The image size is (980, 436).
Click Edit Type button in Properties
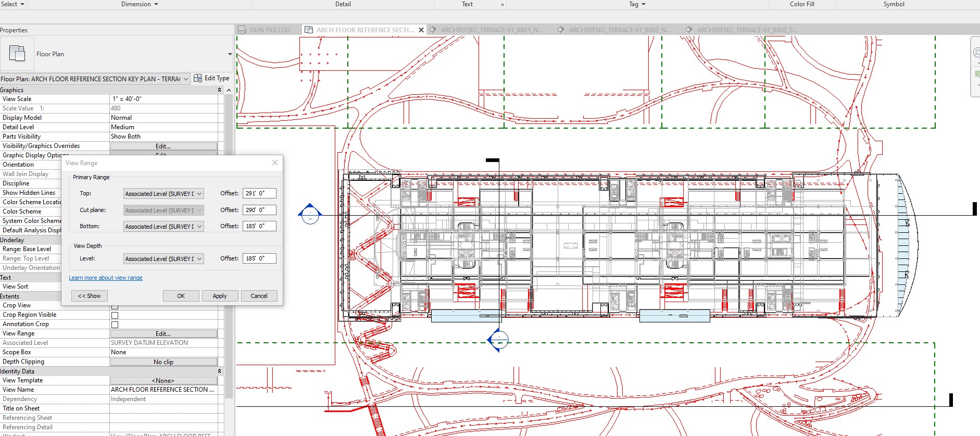coord(211,78)
